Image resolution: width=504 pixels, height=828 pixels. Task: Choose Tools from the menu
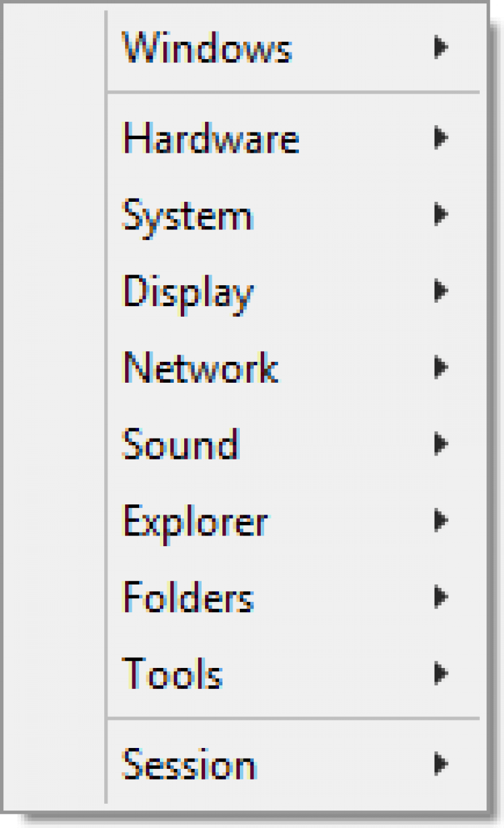click(172, 673)
